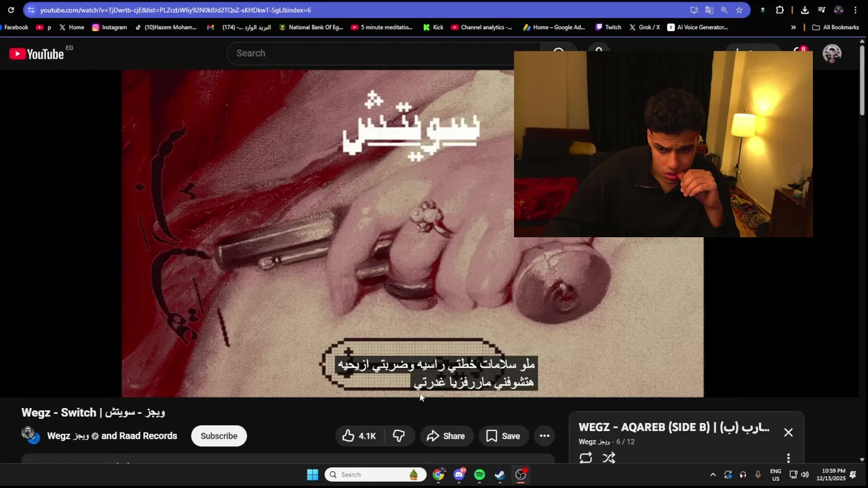This screenshot has width=868, height=488.
Task: Open Chrome from the taskbar
Action: (439, 474)
